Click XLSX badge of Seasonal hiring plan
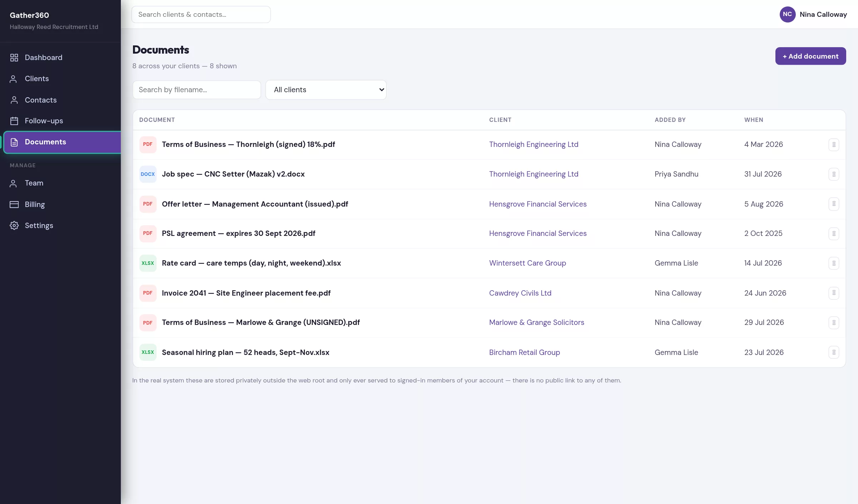The image size is (858, 504). 148,352
